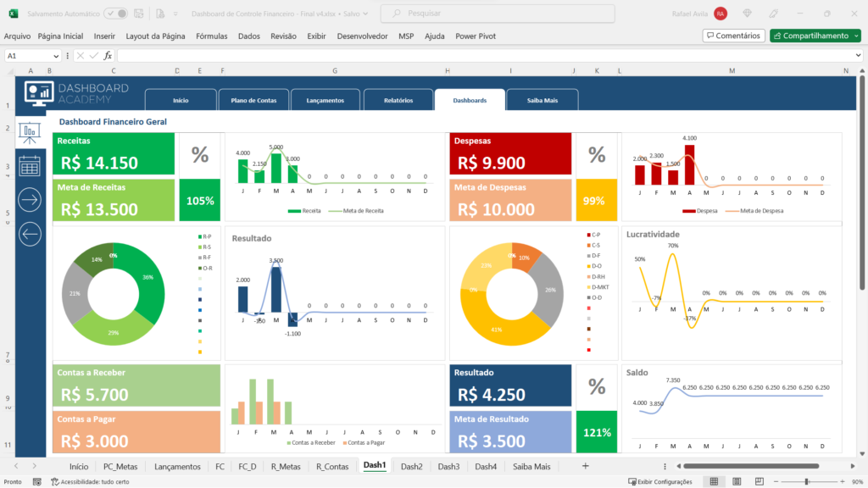The image size is (868, 488).
Task: Click the Insert Function fx icon
Action: pyautogui.click(x=108, y=55)
